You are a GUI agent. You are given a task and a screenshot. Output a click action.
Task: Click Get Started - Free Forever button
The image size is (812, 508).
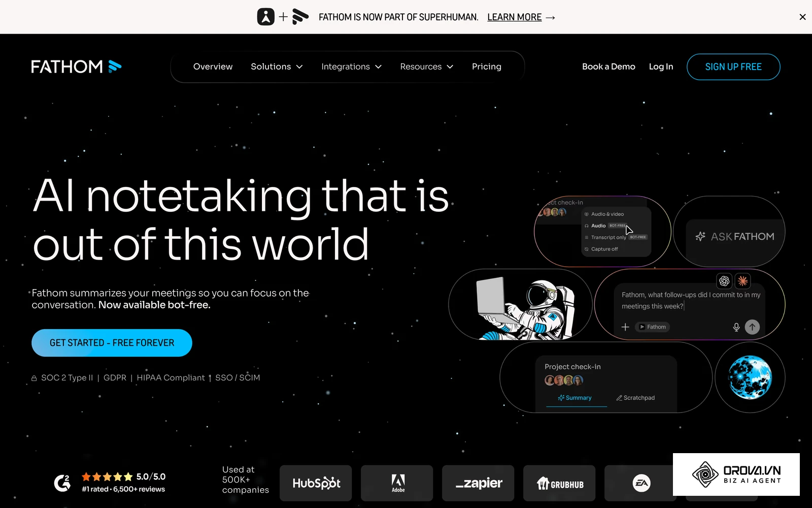click(x=112, y=343)
